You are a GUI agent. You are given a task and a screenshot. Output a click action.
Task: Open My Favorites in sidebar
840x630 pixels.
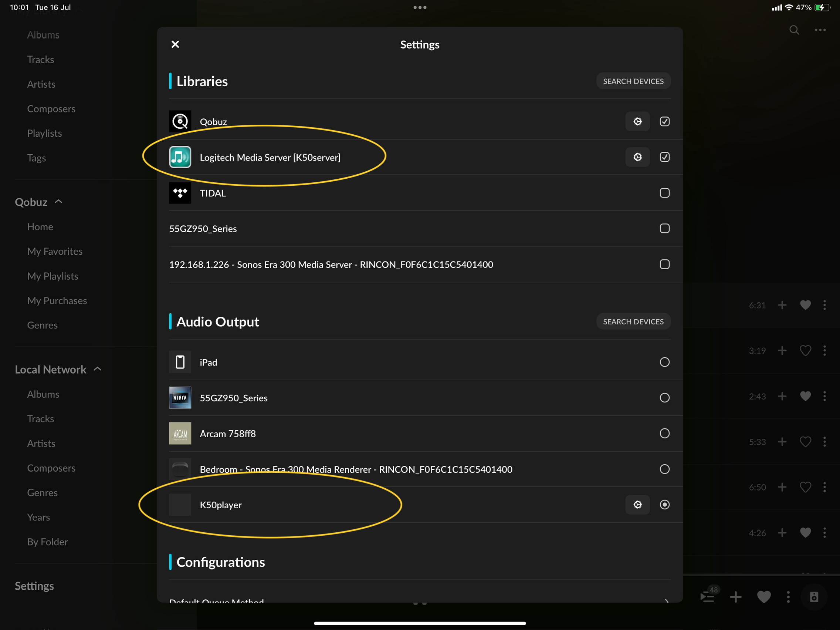coord(55,252)
